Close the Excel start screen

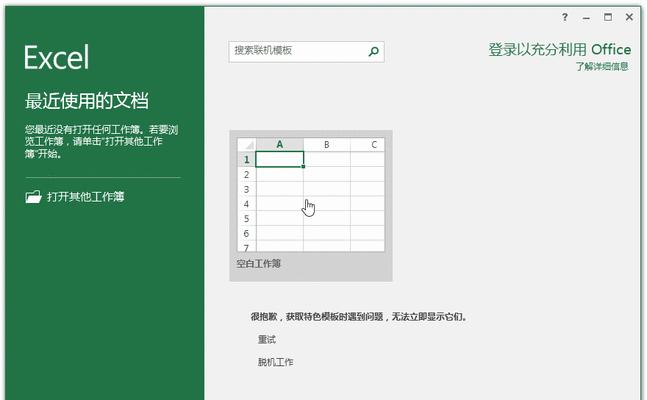coord(629,17)
